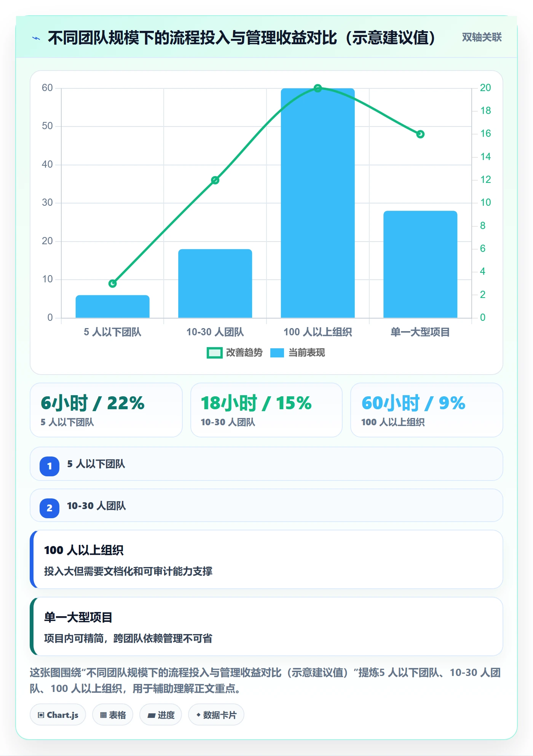This screenshot has width=533, height=756.
Task: Click the 5 人以下团队 x-axis label
Action: [x=113, y=332]
